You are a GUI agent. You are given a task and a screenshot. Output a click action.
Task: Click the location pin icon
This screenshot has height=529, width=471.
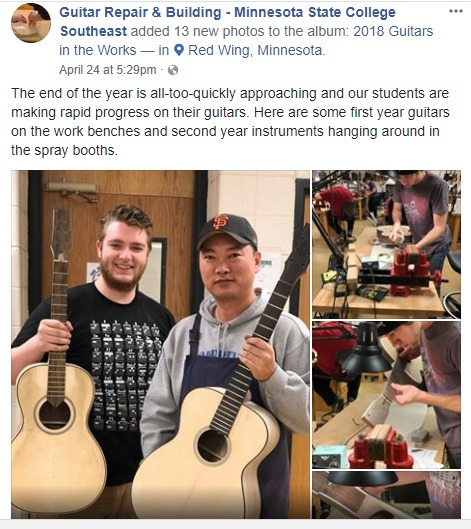pos(179,50)
